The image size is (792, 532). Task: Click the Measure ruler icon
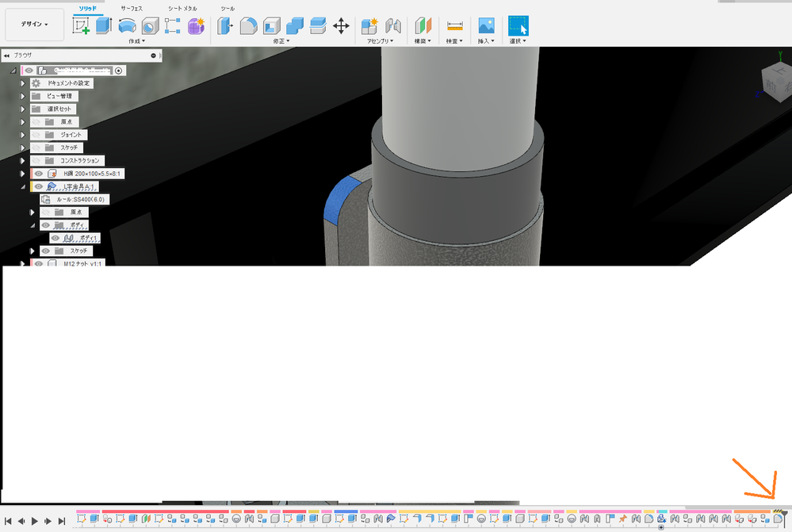(454, 25)
